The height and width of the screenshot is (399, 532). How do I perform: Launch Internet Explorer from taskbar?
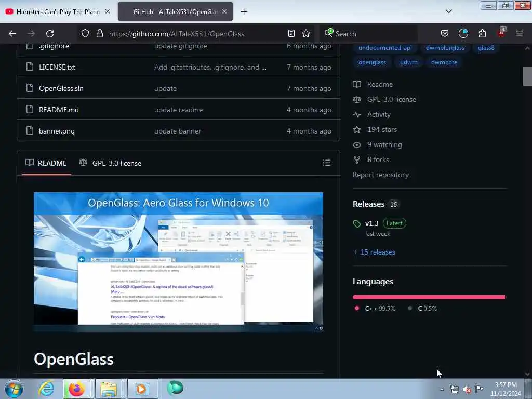[46, 389]
